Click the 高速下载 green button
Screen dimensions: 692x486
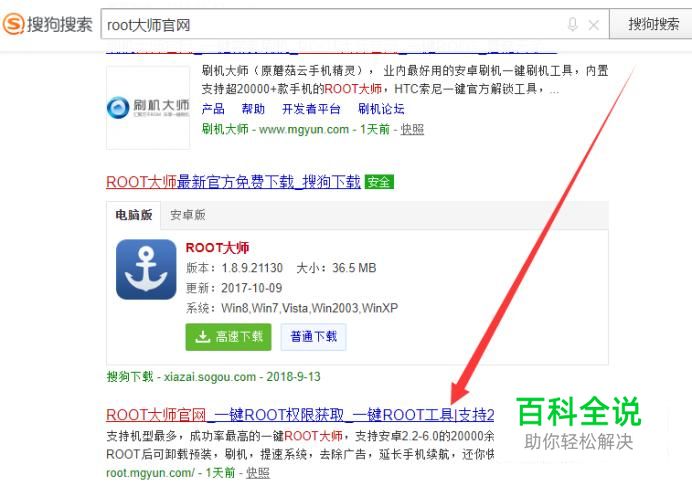point(228,337)
